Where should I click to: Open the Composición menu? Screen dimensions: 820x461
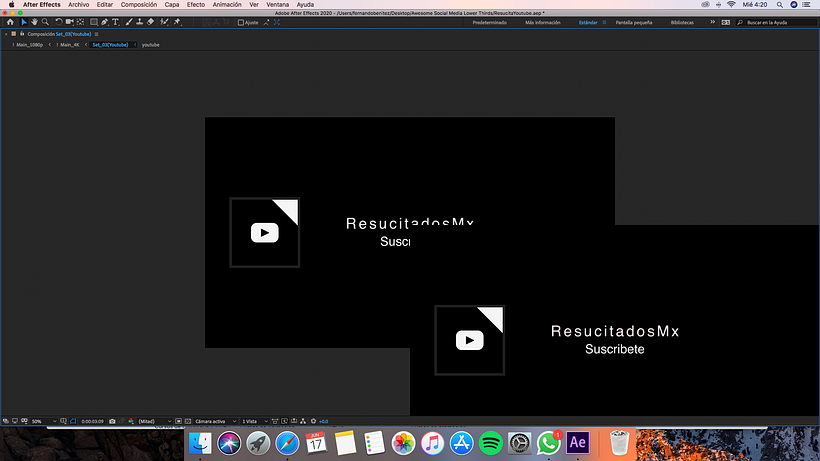pos(139,5)
